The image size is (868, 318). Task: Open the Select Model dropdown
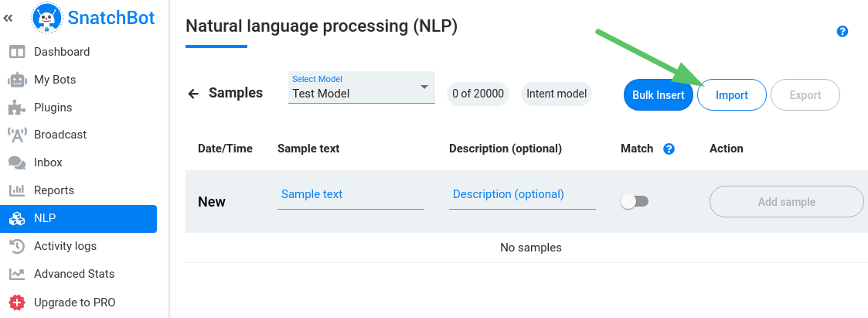tap(361, 87)
